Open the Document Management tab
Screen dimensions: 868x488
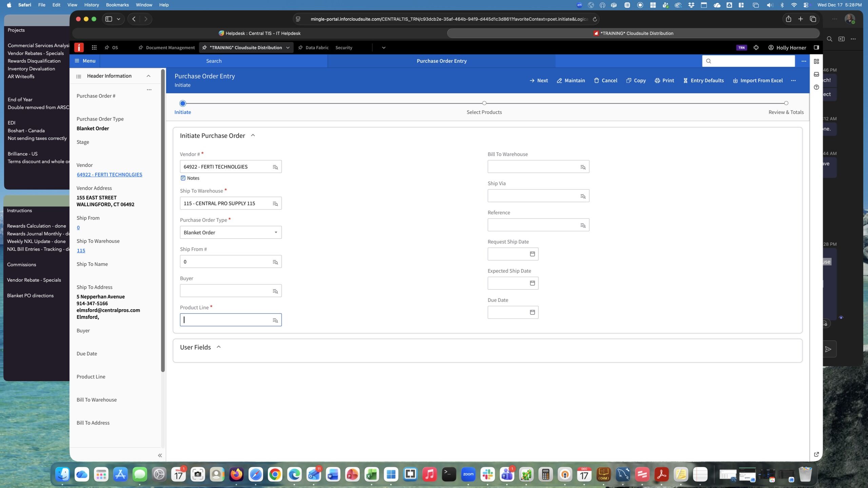pyautogui.click(x=166, y=48)
